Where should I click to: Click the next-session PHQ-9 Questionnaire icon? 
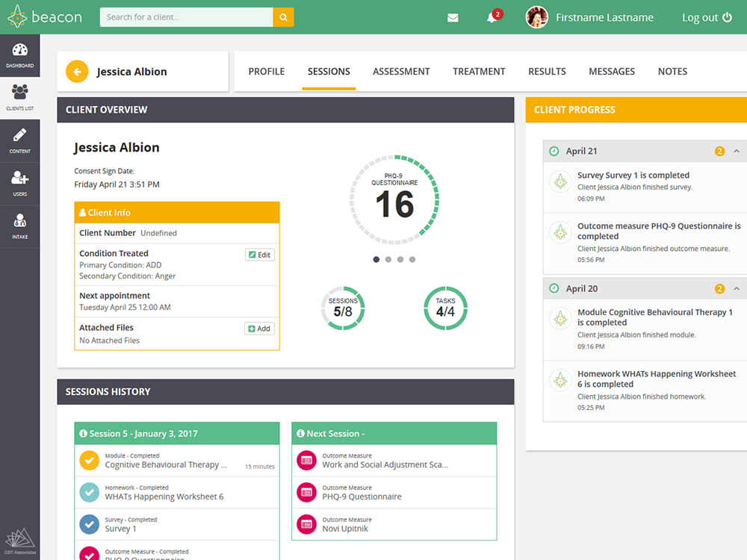306,492
